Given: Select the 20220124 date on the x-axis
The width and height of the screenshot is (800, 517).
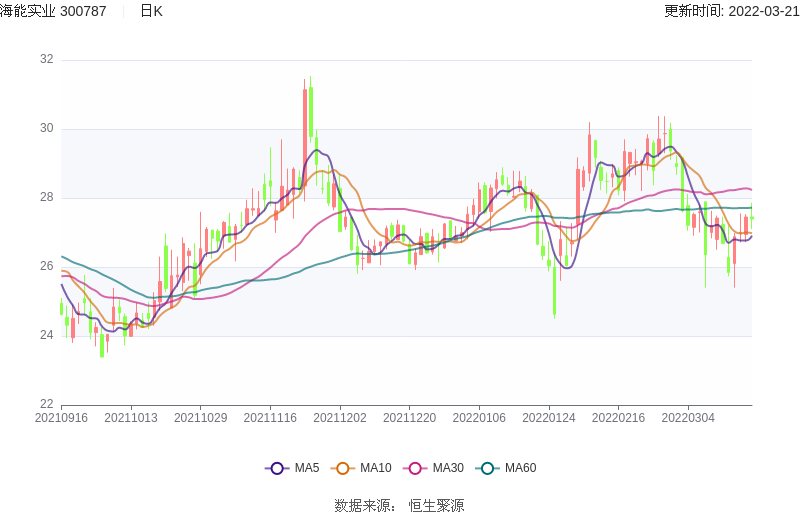Looking at the screenshot, I should click(549, 418).
